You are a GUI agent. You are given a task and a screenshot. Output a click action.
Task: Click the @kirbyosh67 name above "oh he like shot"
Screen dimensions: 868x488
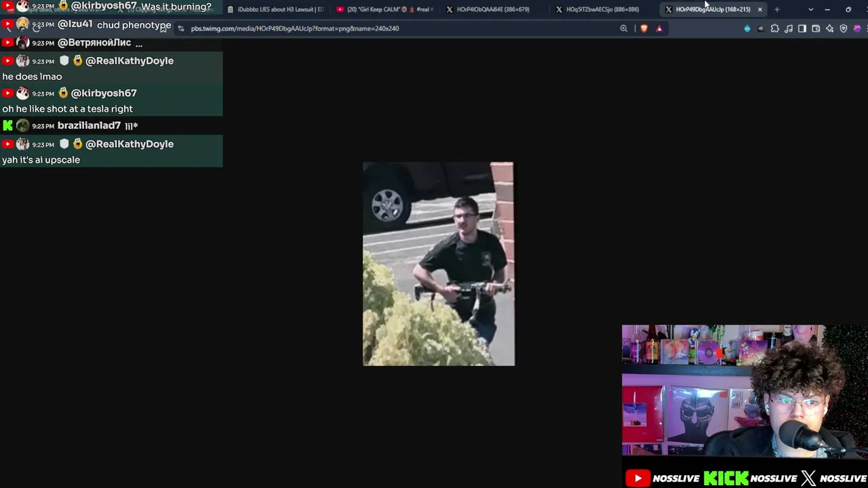(104, 93)
